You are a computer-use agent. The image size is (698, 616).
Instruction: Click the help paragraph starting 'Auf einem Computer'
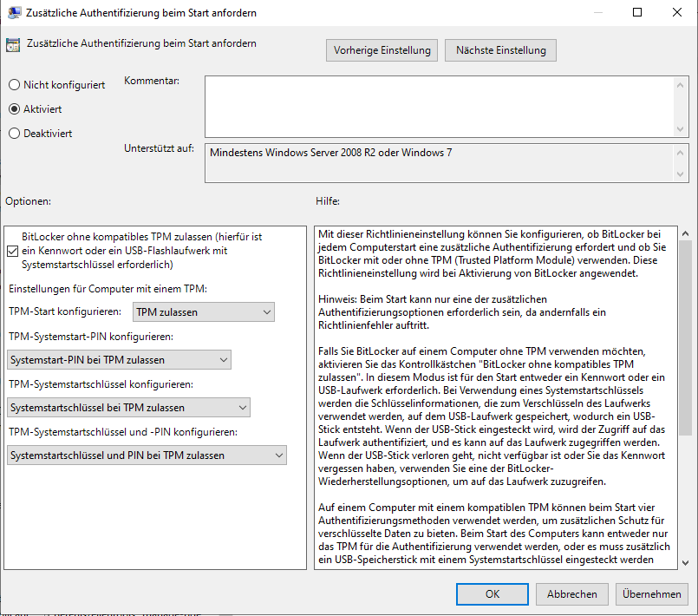click(x=494, y=534)
